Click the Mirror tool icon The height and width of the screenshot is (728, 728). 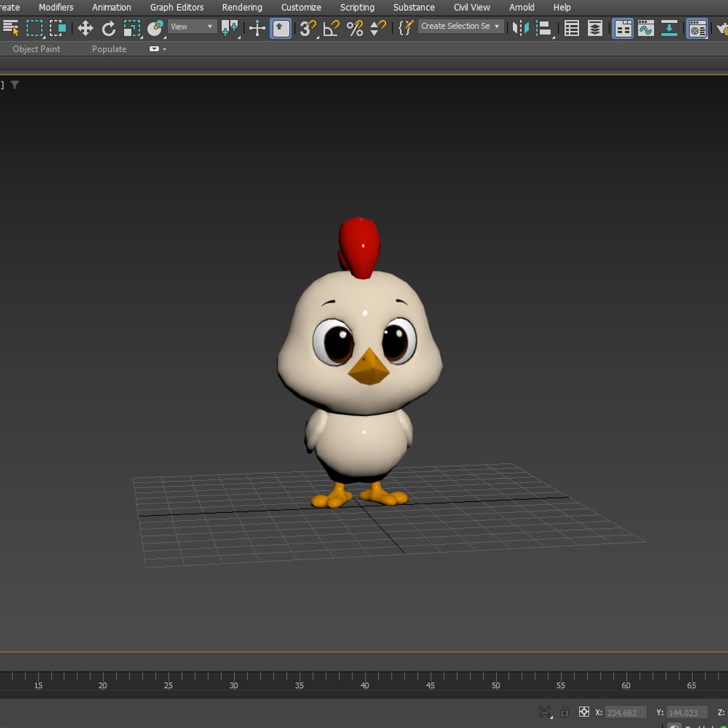coord(520,28)
